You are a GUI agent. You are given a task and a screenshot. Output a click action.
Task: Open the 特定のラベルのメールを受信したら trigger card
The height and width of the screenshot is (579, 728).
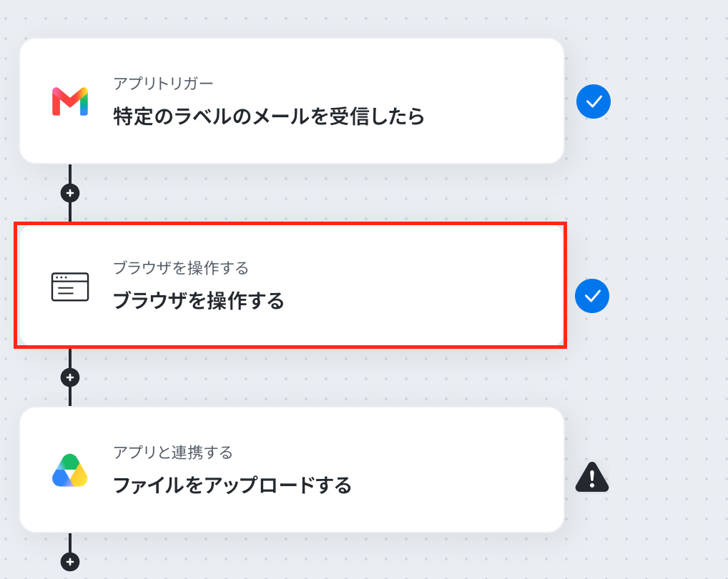tap(292, 101)
